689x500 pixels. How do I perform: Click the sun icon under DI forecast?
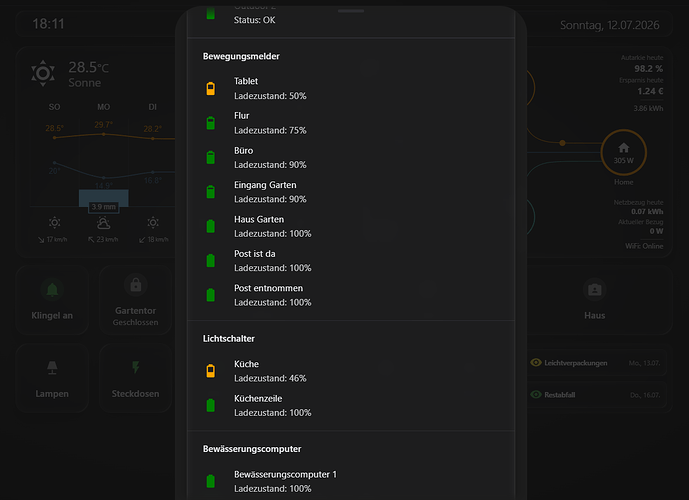pyautogui.click(x=153, y=223)
